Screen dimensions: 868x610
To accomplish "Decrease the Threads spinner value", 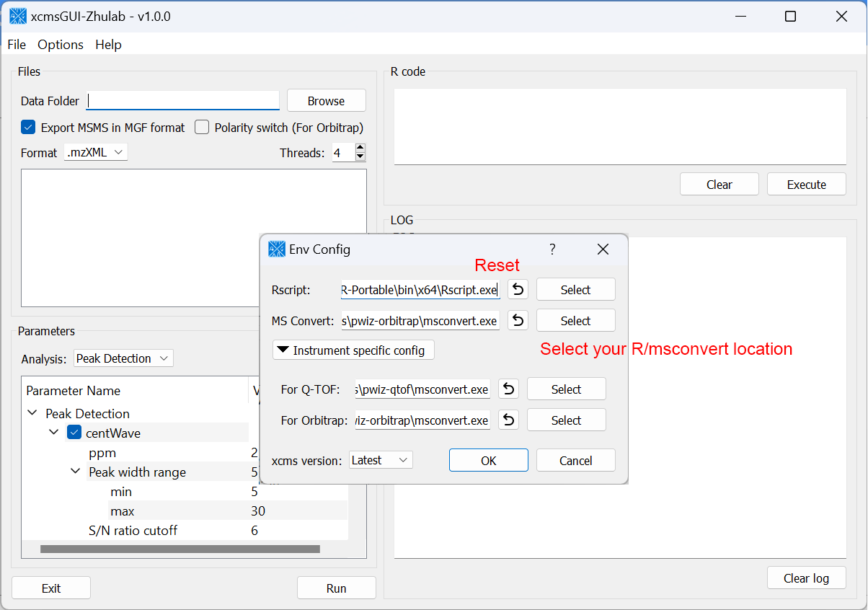I will [x=360, y=157].
